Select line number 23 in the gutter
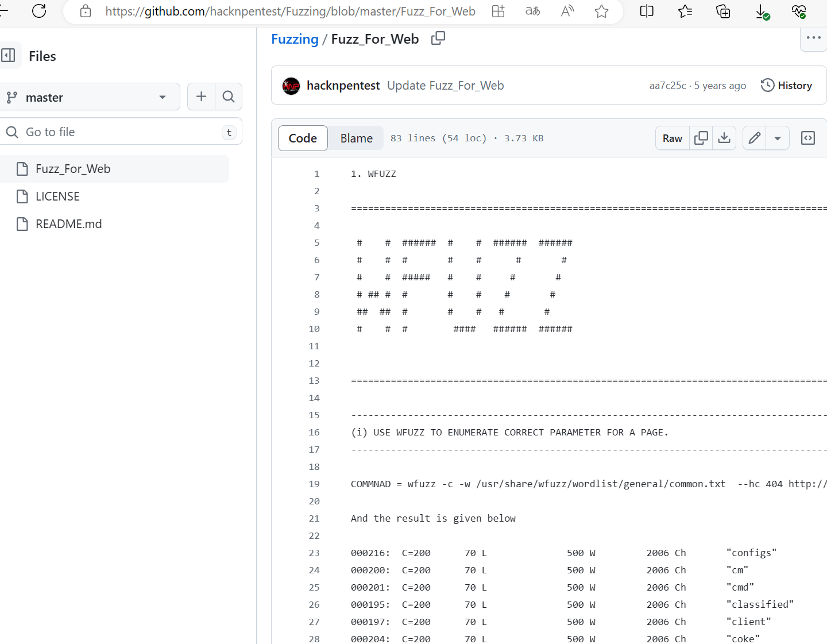The width and height of the screenshot is (827, 644). pos(314,553)
